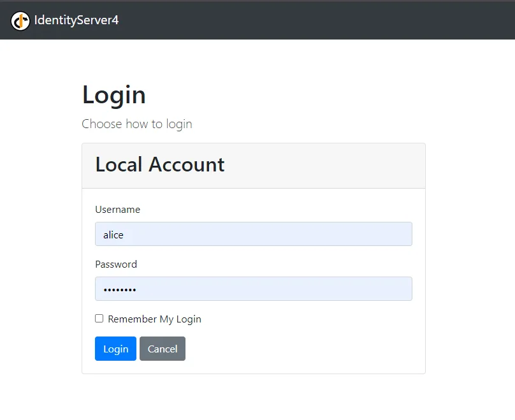Click the blue Login button

pos(115,349)
